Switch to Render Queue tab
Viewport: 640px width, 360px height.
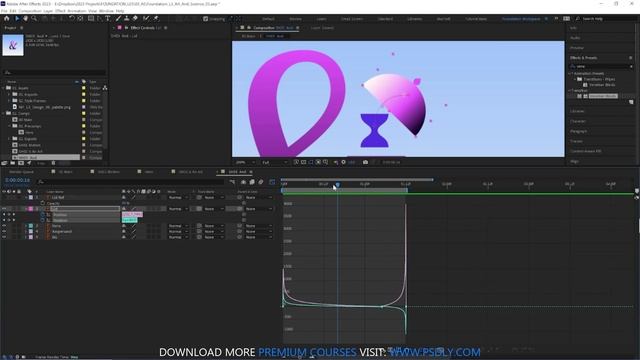[x=22, y=172]
